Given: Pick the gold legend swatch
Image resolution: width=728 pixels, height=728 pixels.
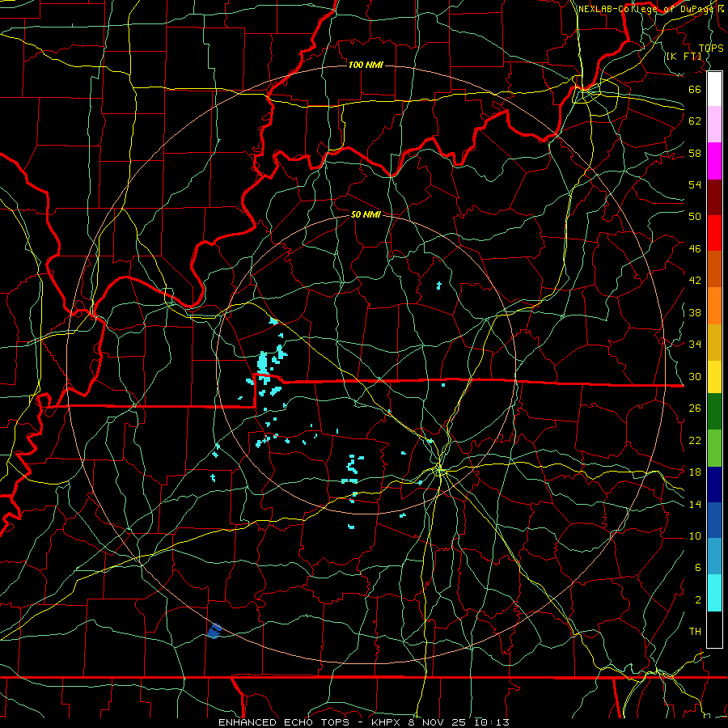Looking at the screenshot, I should [714, 343].
